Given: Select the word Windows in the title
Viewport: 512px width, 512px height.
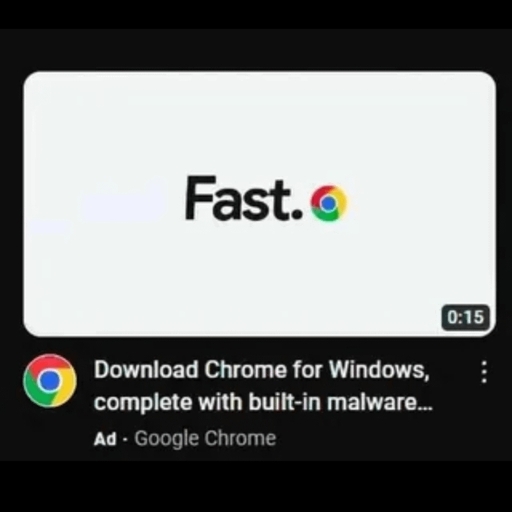Looking at the screenshot, I should (379, 370).
